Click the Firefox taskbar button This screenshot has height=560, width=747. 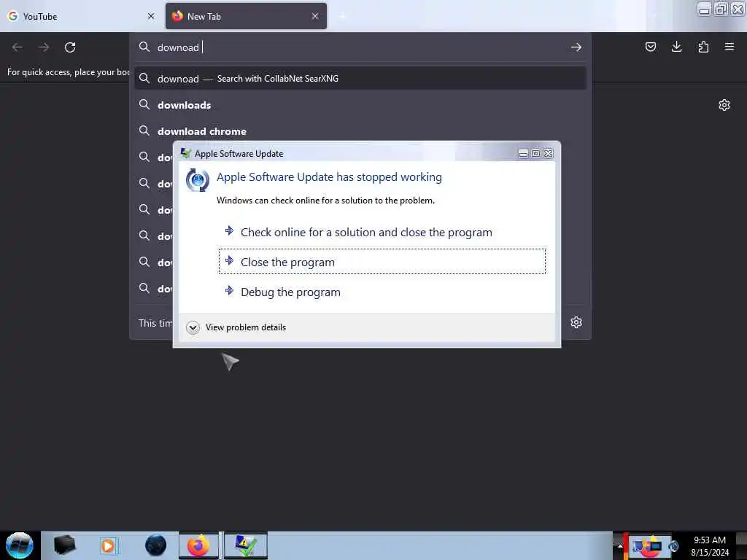tap(198, 545)
